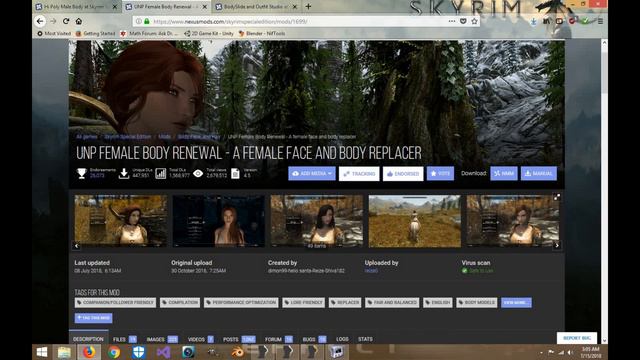Click the Tag This Mod button

tap(93, 318)
